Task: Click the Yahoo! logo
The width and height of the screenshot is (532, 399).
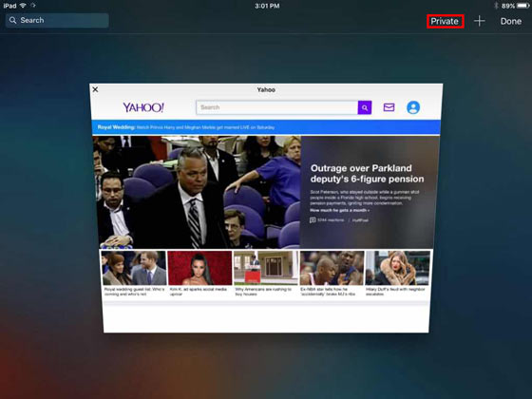Action: (x=143, y=107)
